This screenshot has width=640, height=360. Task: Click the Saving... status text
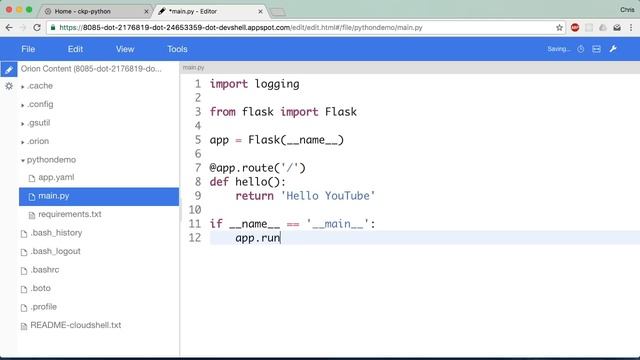(x=559, y=49)
